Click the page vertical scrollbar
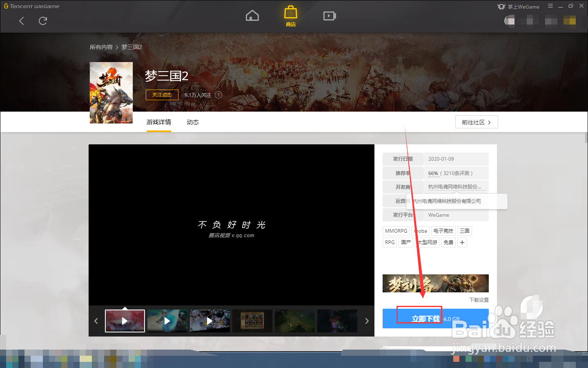588x368 pixels. [586, 137]
